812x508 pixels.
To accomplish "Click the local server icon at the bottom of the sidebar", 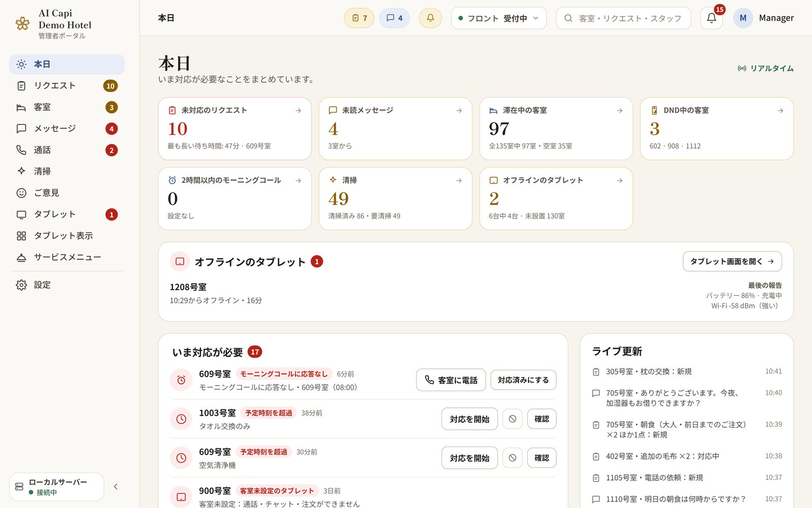I will (x=19, y=487).
